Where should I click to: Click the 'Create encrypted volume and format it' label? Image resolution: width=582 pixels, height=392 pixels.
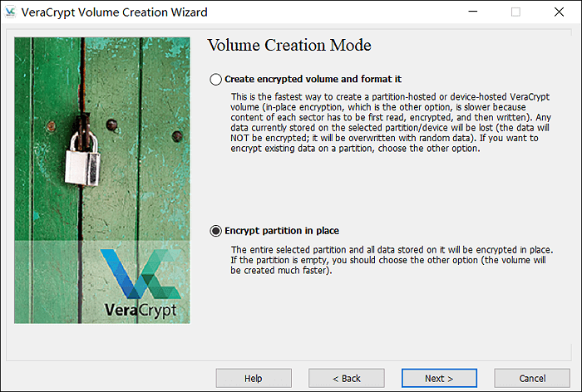313,80
